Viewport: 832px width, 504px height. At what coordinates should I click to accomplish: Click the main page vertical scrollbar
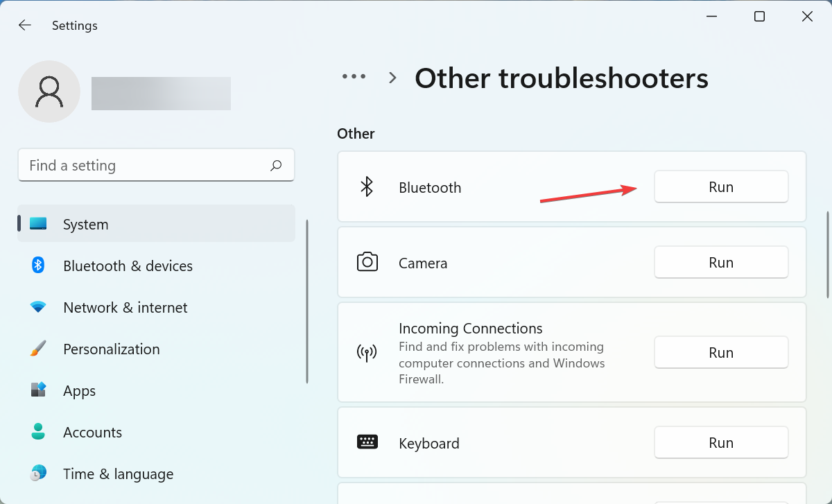[x=826, y=254]
